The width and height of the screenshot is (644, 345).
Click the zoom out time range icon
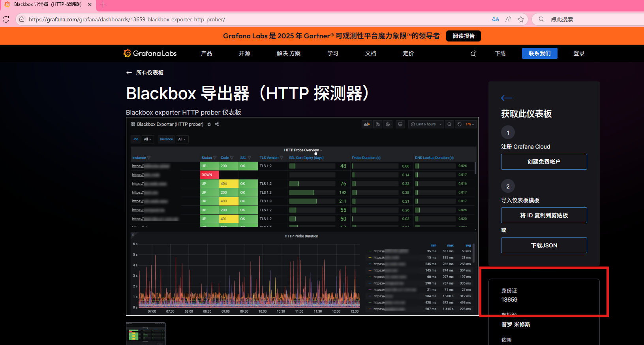click(449, 124)
